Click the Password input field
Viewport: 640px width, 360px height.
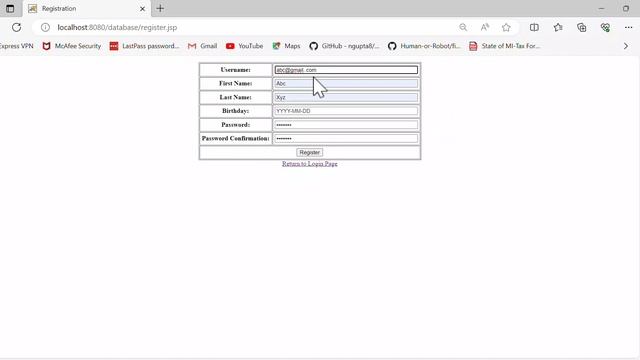(x=346, y=125)
